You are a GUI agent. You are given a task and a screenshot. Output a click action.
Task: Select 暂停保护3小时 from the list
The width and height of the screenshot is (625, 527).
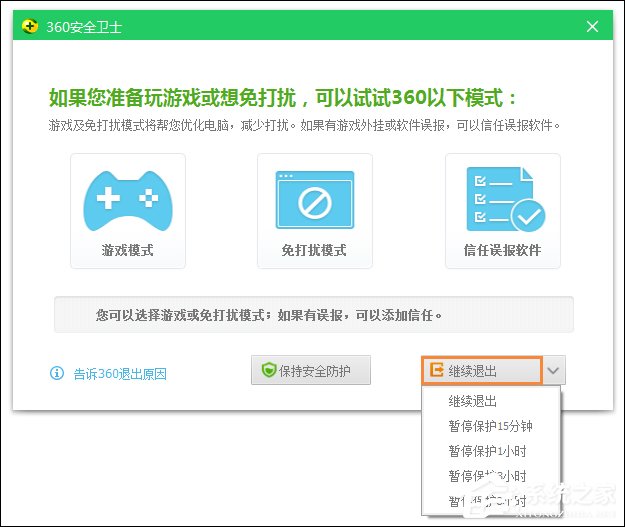pyautogui.click(x=487, y=477)
